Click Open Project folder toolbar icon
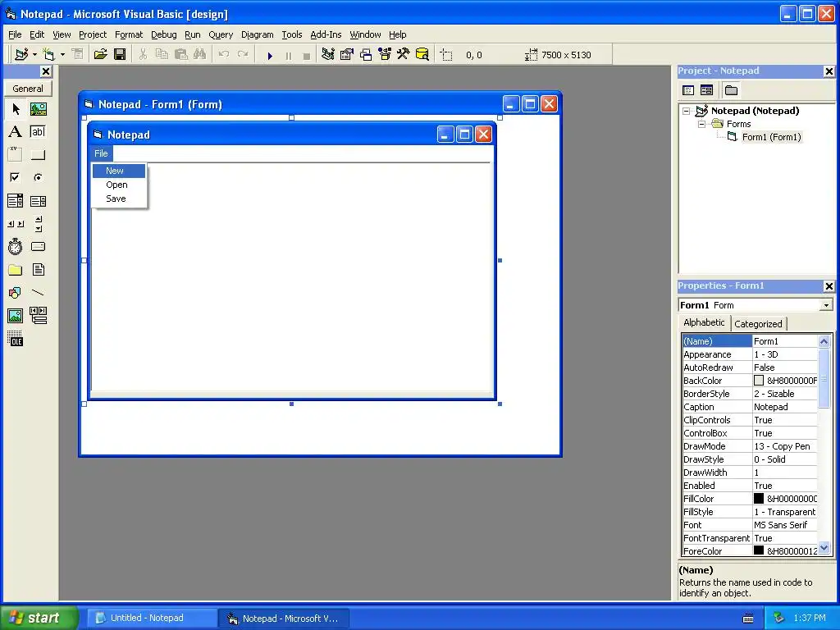 (101, 54)
